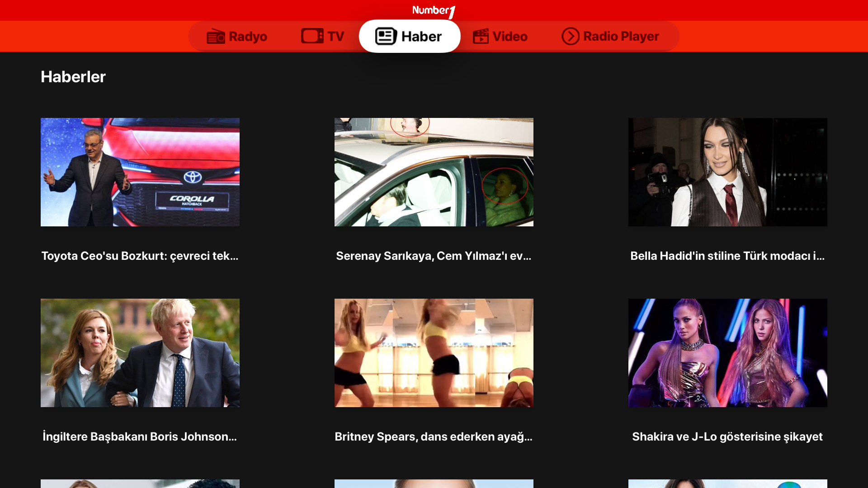
Task: Read headline 'Britney Spears, dans ederken ayağ...'
Action: 434,437
